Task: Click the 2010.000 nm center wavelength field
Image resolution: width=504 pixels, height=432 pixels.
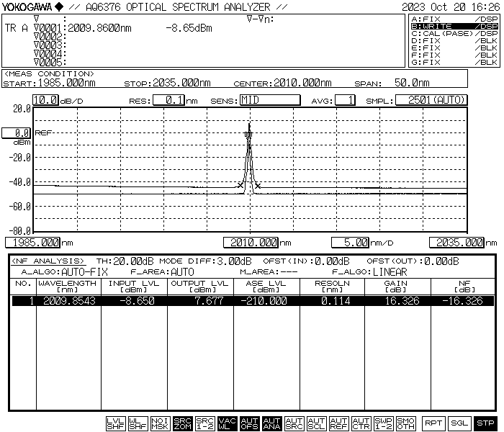Action: point(250,243)
